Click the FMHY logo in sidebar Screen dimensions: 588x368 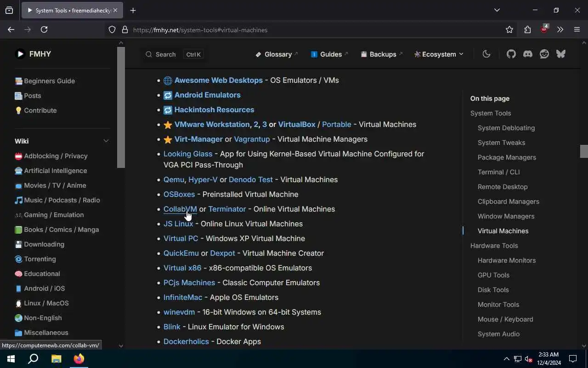click(33, 54)
